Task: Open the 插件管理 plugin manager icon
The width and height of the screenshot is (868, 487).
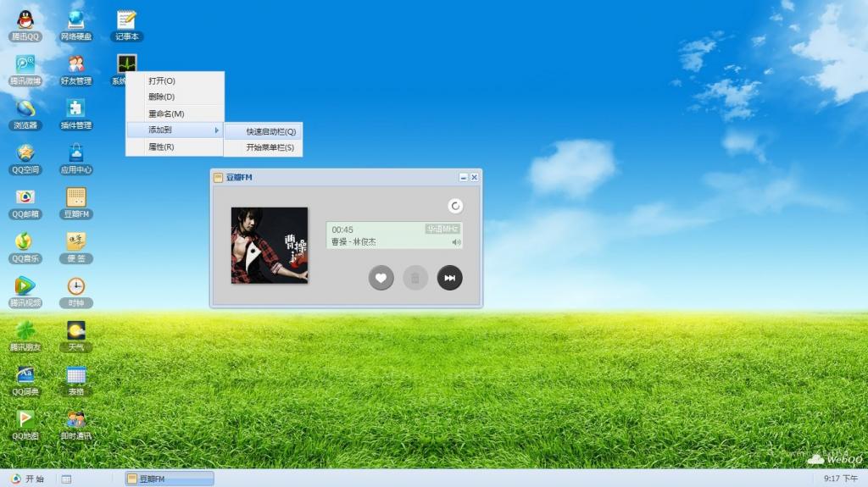Action: (x=75, y=114)
